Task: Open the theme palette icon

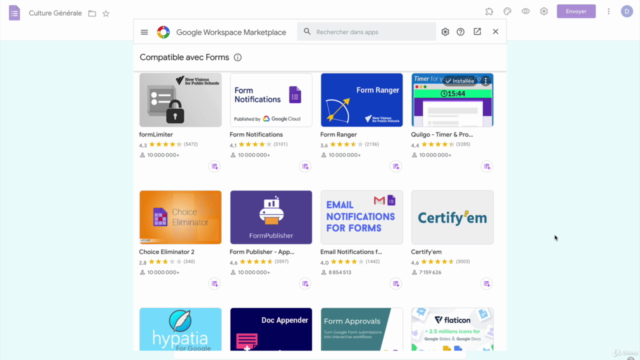Action: 507,11
